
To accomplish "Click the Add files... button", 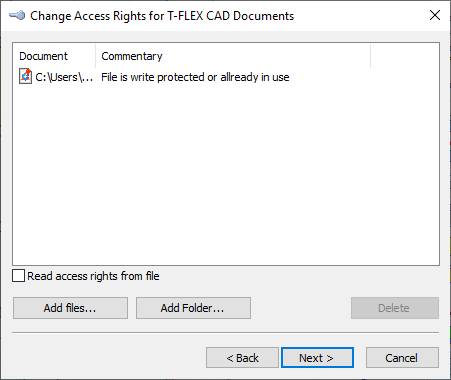I will [x=70, y=308].
